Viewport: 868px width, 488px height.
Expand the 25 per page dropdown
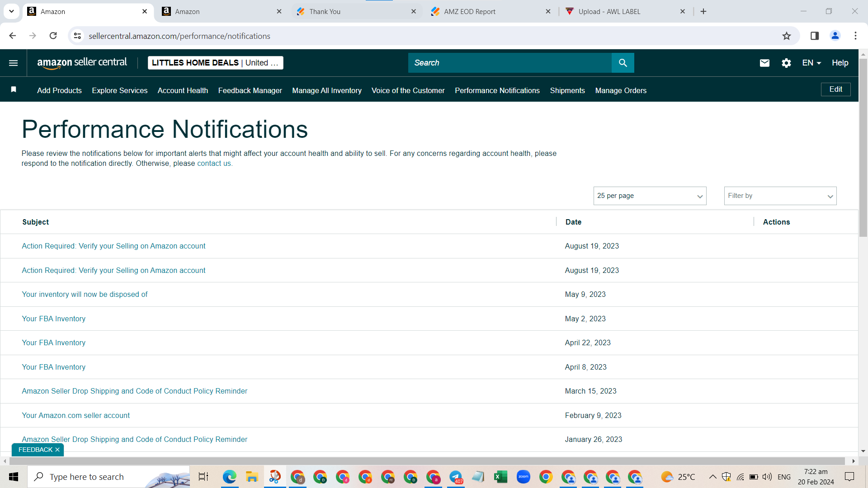(x=650, y=196)
